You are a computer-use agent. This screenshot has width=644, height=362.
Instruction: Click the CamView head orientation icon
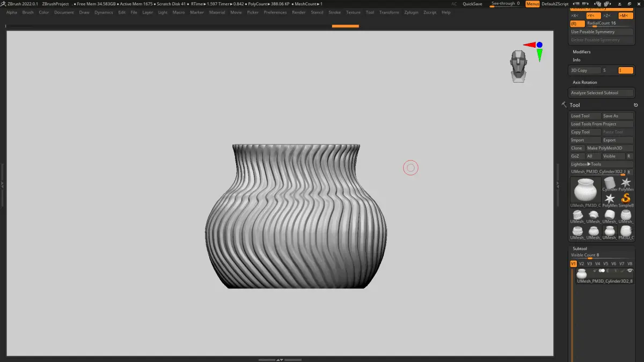(518, 66)
